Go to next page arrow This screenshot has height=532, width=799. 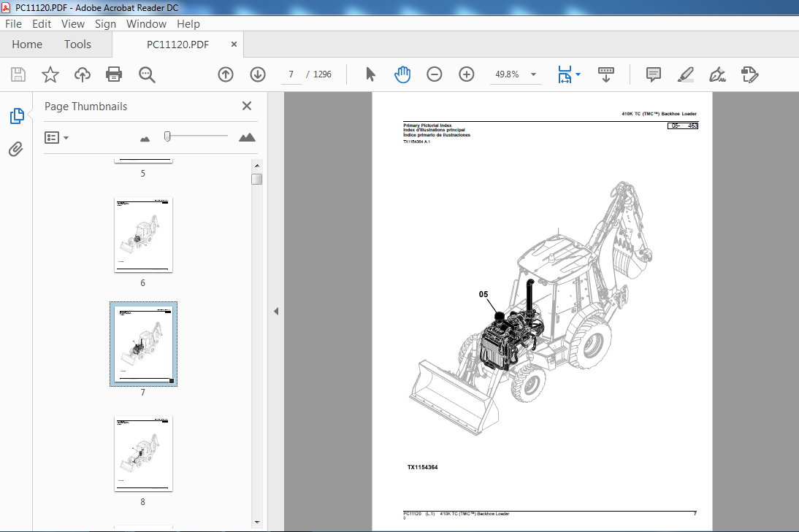pos(258,75)
